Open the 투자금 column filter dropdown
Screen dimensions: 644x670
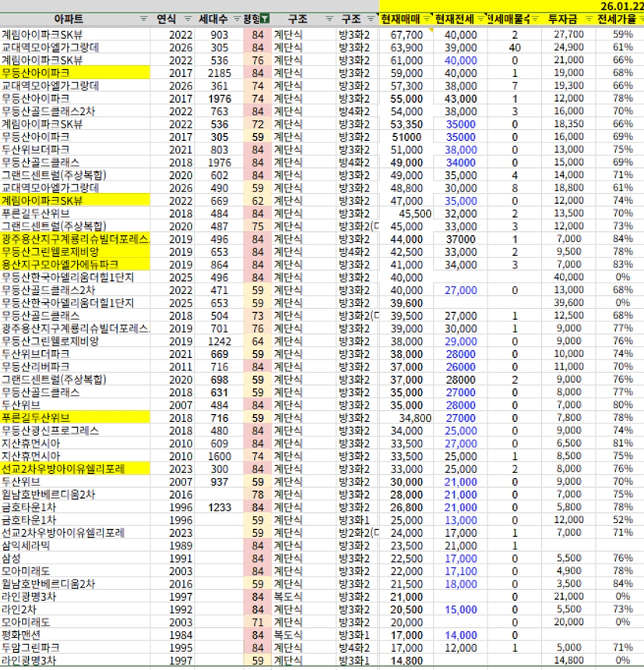coord(589,19)
